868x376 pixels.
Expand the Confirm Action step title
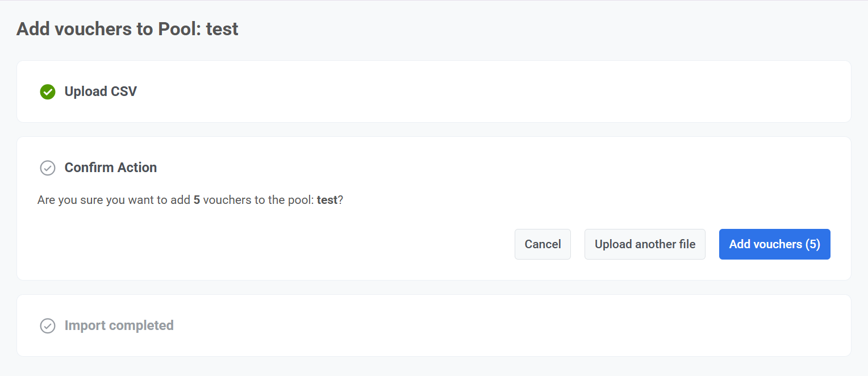coord(111,168)
